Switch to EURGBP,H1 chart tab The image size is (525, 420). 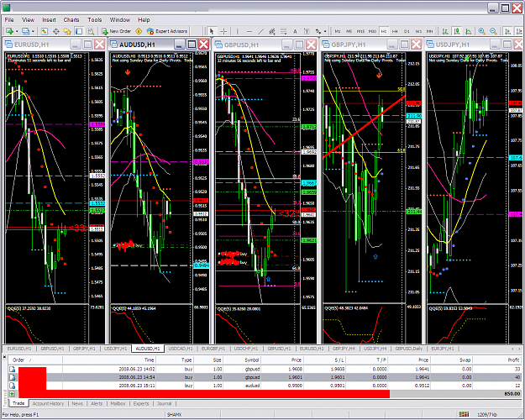[x=213, y=349]
